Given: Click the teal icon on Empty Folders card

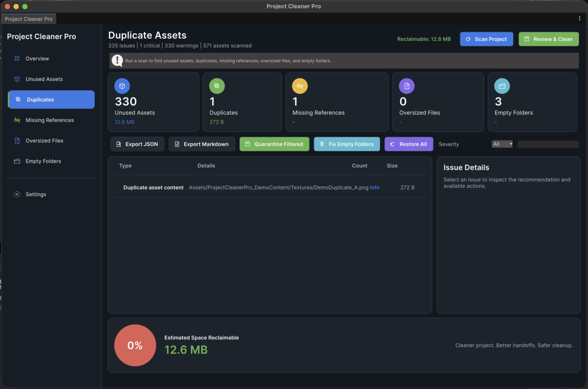Looking at the screenshot, I should [502, 86].
